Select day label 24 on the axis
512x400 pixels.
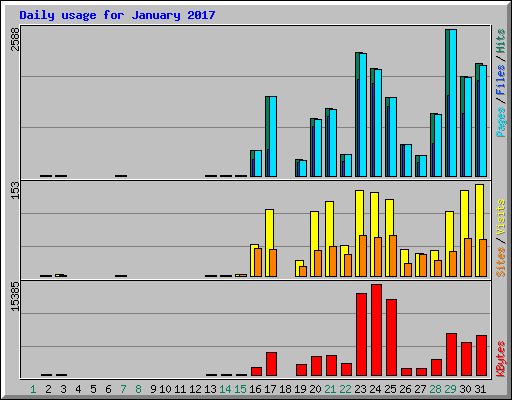375,389
